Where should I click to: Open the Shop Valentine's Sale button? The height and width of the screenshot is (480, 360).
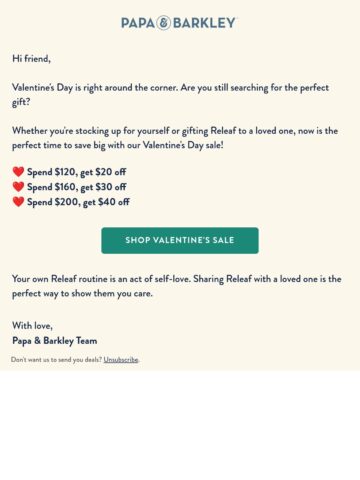[180, 240]
